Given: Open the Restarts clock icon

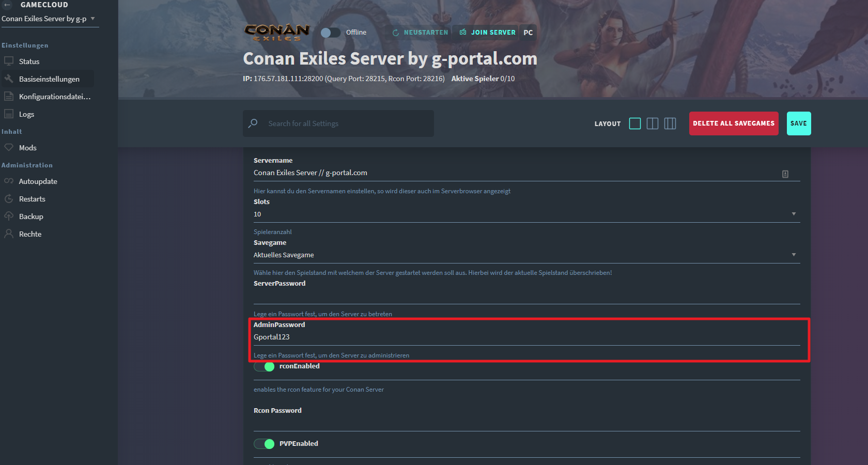Looking at the screenshot, I should point(9,198).
